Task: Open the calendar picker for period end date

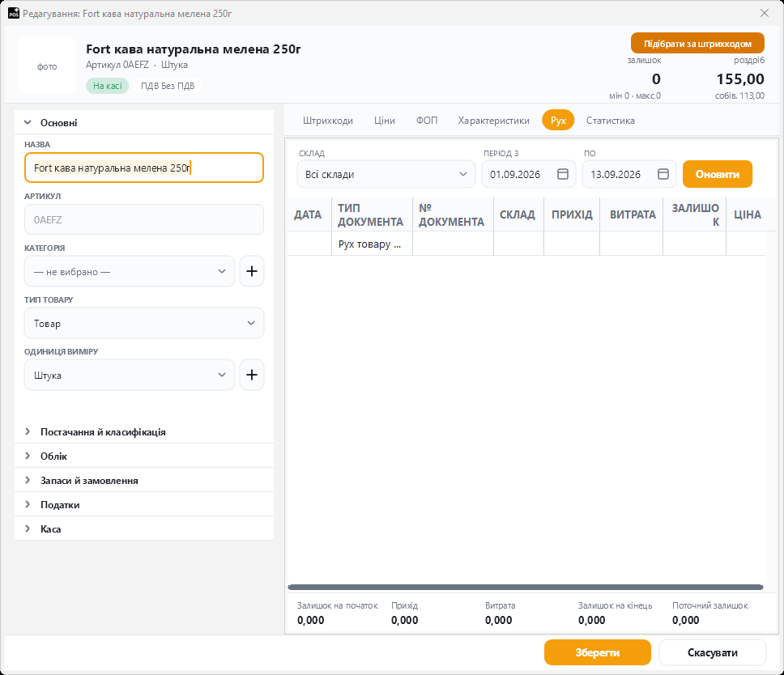Action: click(x=663, y=174)
